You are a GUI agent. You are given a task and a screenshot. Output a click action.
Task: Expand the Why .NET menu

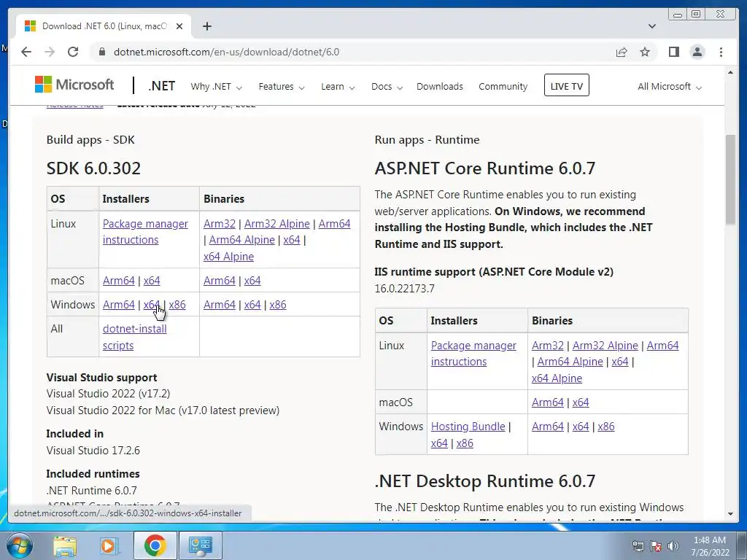[x=216, y=87]
